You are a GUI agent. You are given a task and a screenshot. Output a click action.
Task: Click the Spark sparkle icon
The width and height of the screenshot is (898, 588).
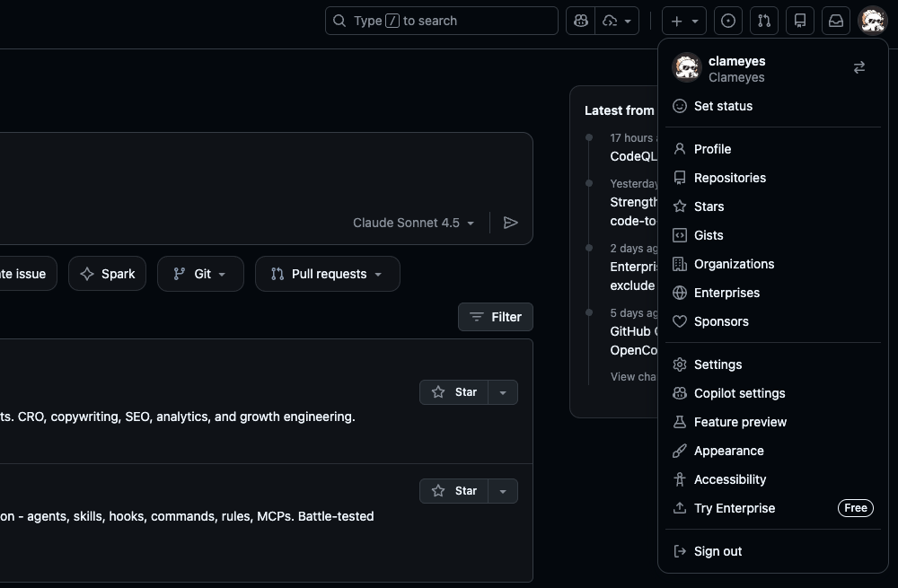click(86, 274)
